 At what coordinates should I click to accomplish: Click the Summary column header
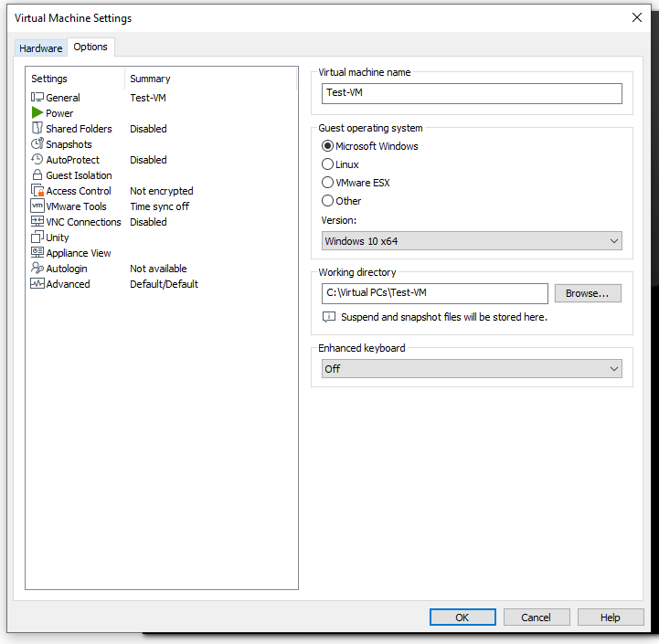pos(150,79)
